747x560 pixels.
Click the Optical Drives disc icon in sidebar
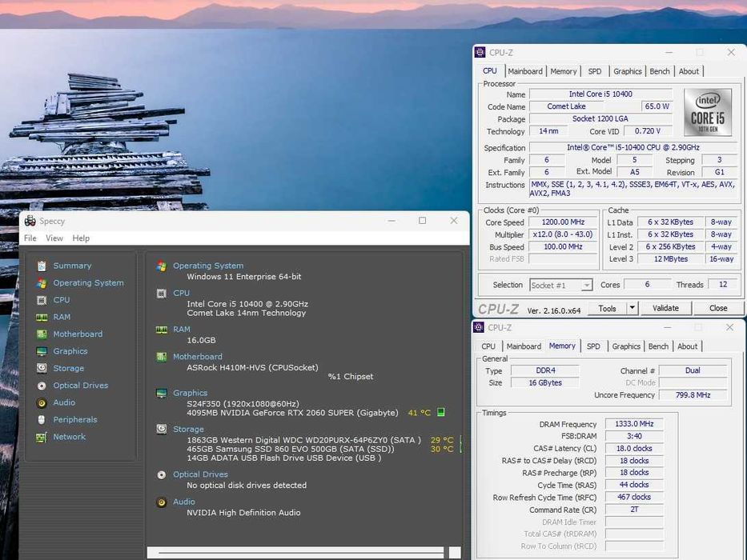(42, 386)
